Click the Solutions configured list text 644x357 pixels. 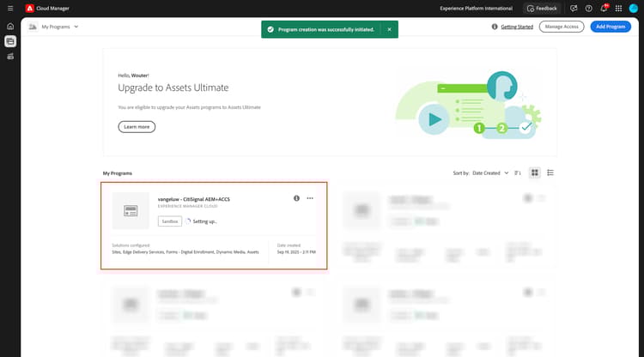(185, 252)
